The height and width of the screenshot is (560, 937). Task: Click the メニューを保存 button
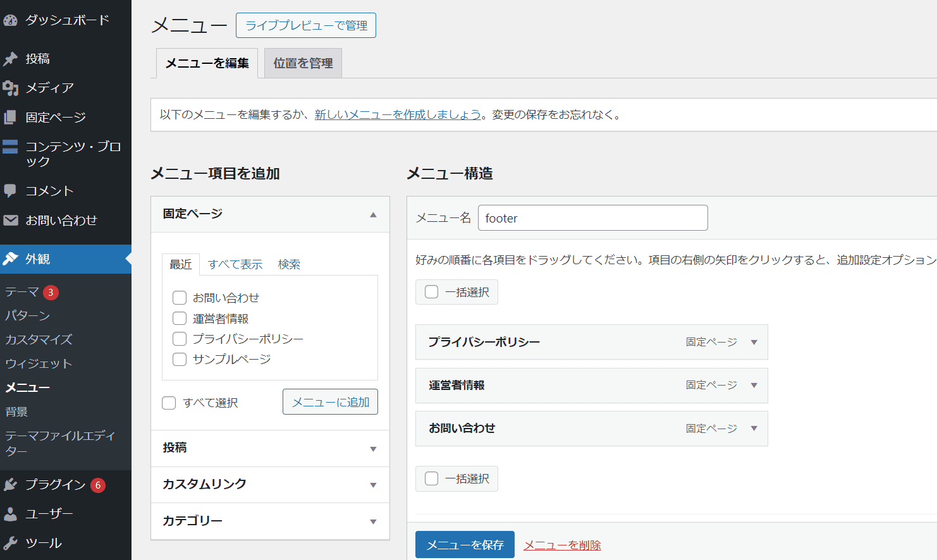(x=465, y=545)
